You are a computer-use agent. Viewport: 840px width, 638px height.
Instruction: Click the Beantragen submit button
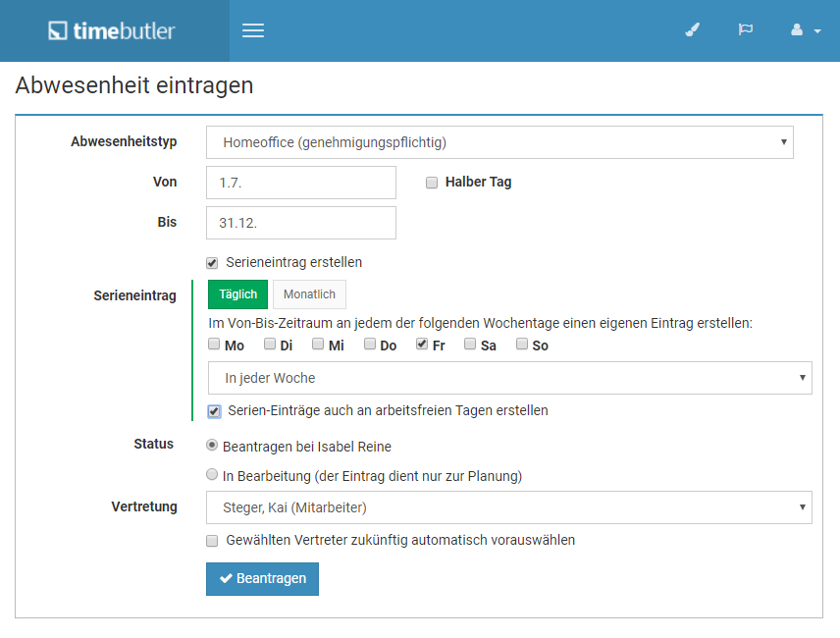263,578
